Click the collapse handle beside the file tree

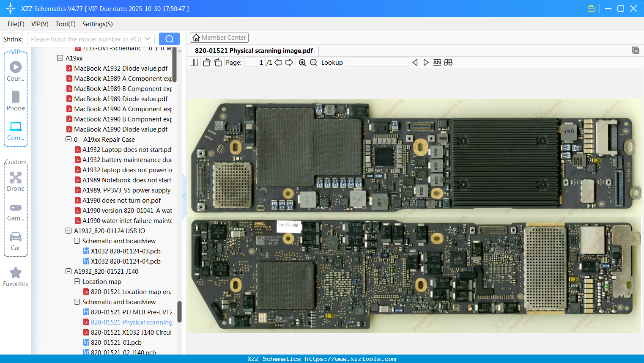(184, 196)
